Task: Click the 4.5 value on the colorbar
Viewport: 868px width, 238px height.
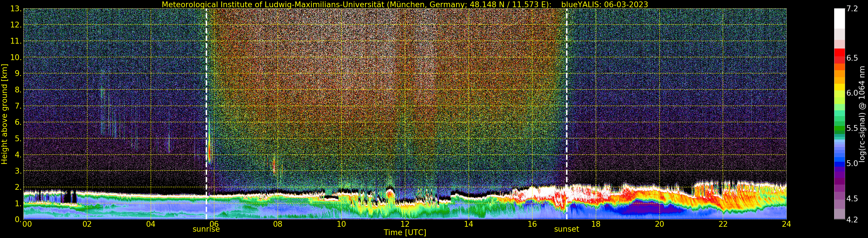Action: (852, 198)
